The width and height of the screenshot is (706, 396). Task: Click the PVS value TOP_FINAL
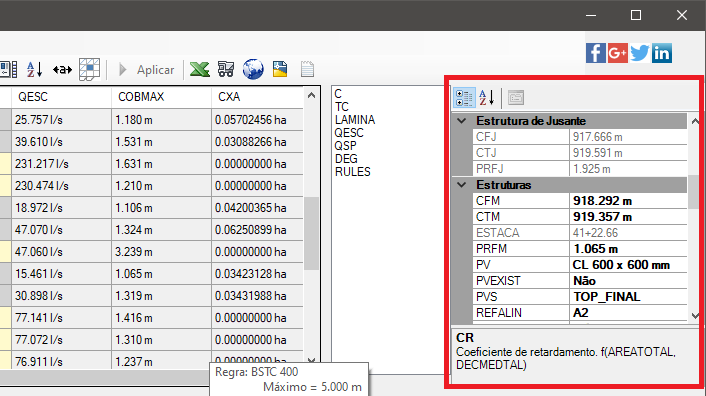pyautogui.click(x=628, y=297)
